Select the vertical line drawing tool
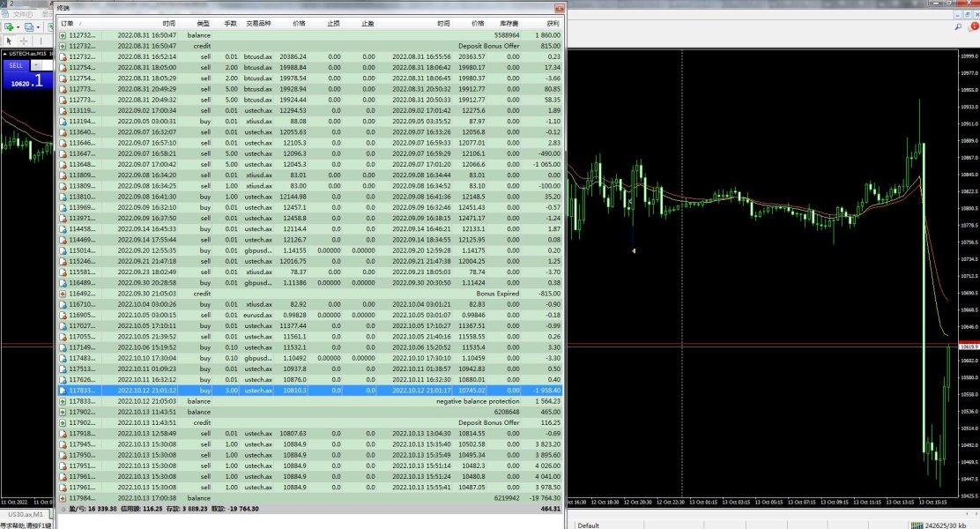This screenshot has height=529, width=980. [40, 41]
